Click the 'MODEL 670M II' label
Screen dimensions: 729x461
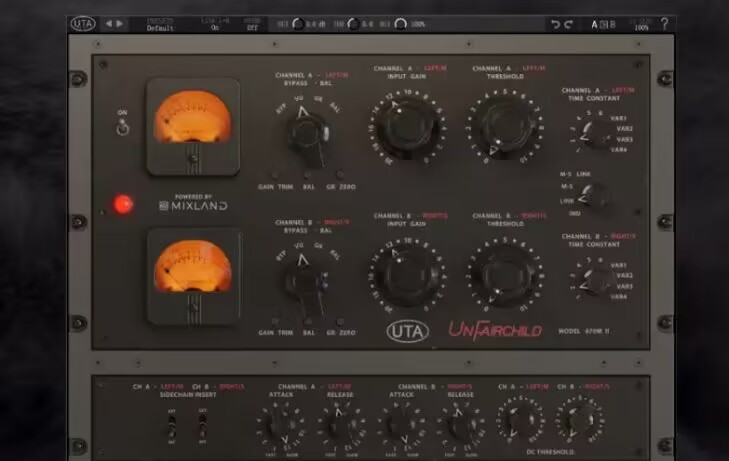tap(584, 331)
